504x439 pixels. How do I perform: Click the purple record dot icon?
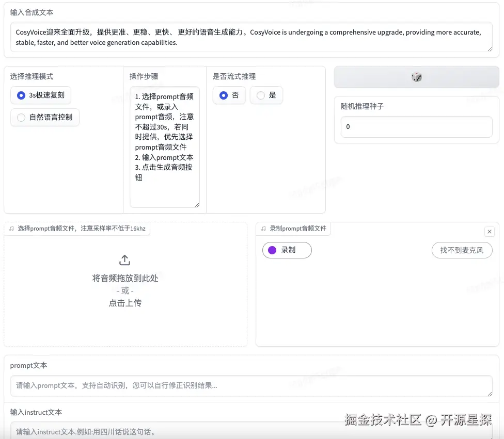[272, 250]
